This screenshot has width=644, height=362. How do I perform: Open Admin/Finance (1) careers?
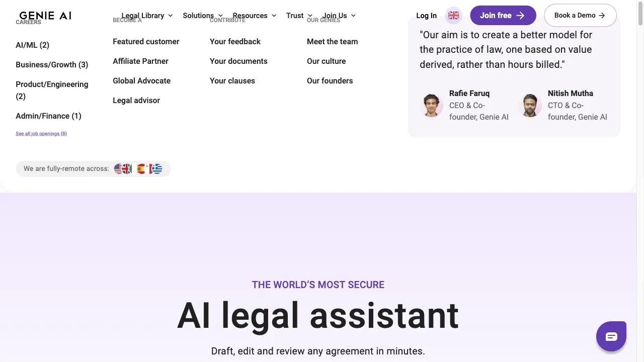coord(48,116)
